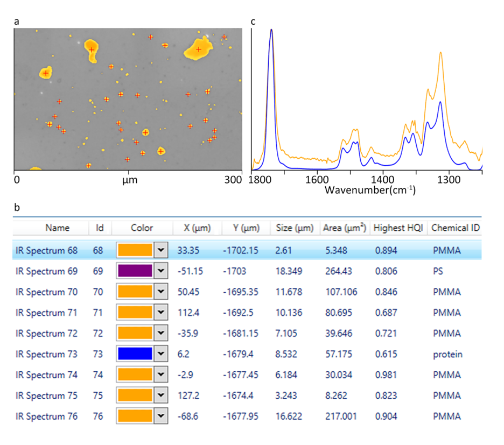
Task: Expand color dropdown in IR Spectrum 76 row
Action: [x=160, y=416]
